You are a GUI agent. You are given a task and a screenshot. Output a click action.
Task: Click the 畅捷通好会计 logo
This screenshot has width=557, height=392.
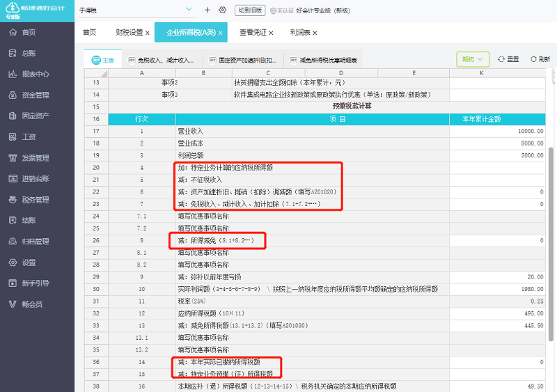pyautogui.click(x=36, y=10)
